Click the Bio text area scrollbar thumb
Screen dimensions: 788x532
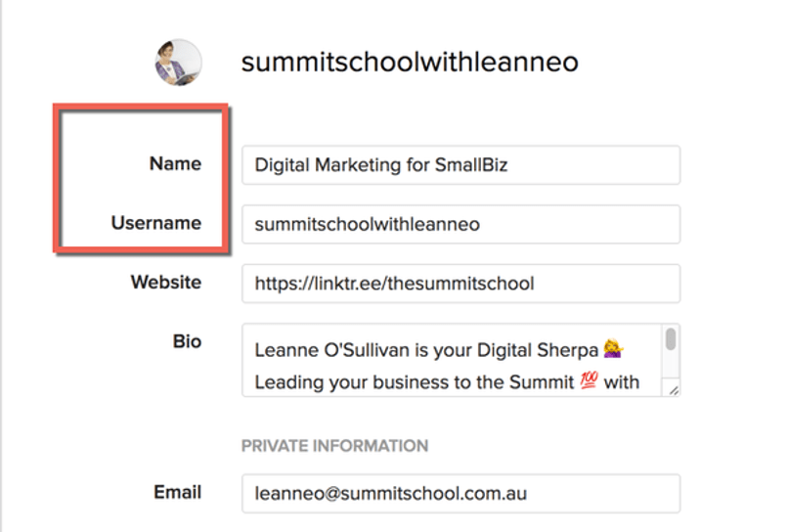tap(671, 338)
